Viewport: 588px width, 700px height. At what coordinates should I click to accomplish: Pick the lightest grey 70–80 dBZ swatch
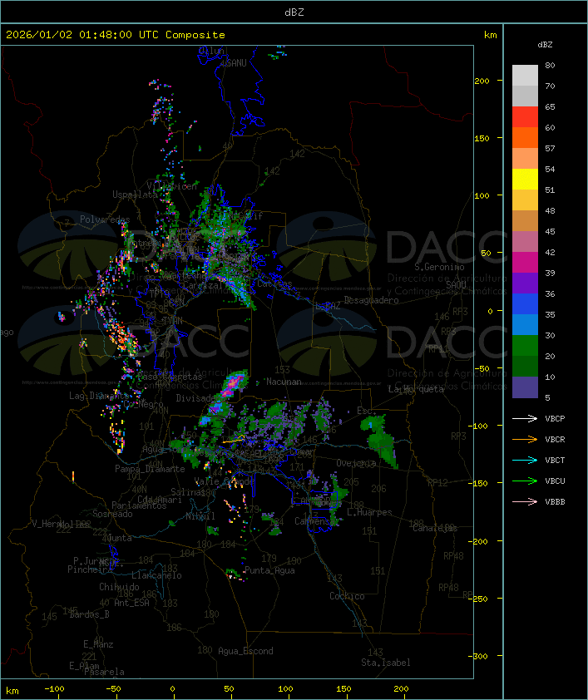tap(525, 76)
